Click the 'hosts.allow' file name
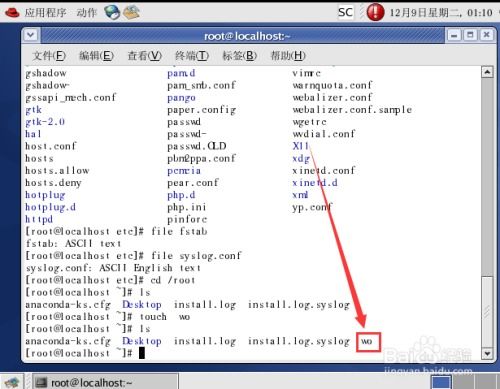The image size is (500, 389). [x=57, y=171]
